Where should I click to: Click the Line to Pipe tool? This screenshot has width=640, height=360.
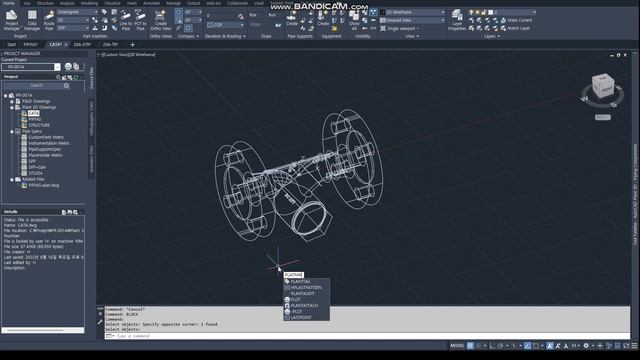pos(125,21)
